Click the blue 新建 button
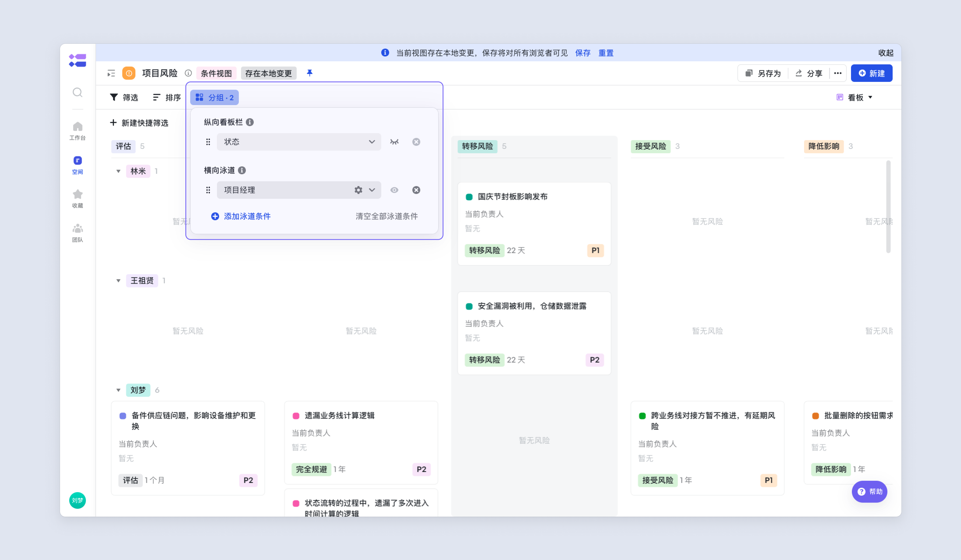Image resolution: width=961 pixels, height=560 pixels. 871,73
